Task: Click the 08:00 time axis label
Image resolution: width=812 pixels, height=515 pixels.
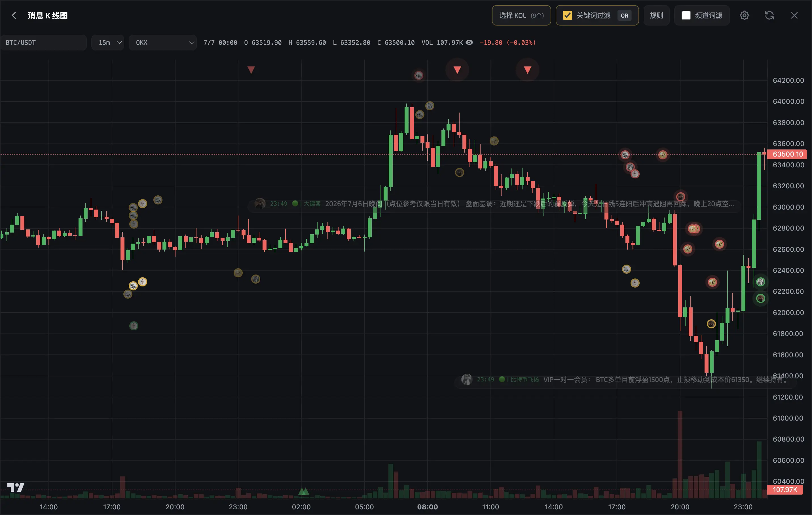Action: (427, 507)
